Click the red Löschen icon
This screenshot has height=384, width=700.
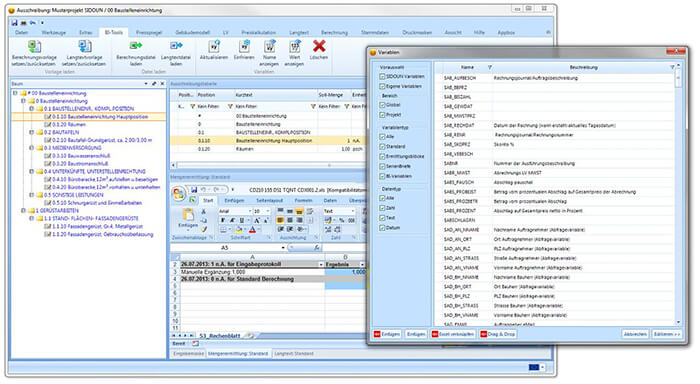319,46
